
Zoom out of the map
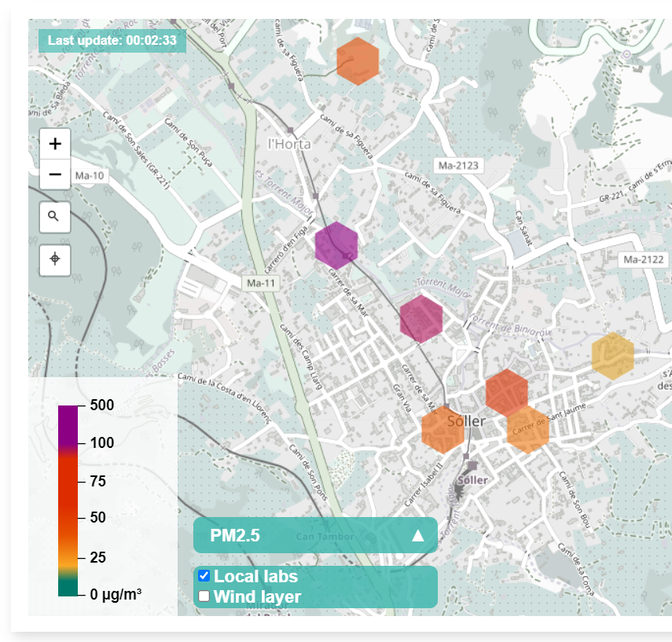[x=55, y=174]
